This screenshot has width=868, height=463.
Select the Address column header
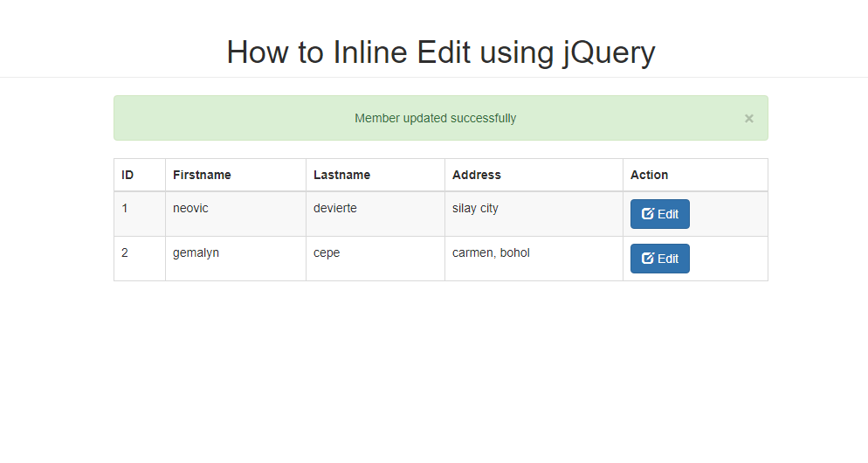click(x=534, y=175)
